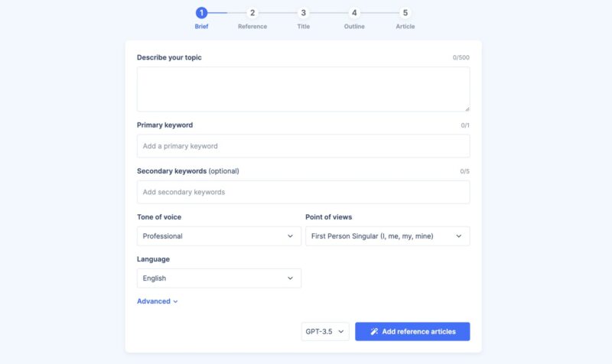The height and width of the screenshot is (364, 612).
Task: Focus the Describe your topic text area
Action: (x=303, y=89)
